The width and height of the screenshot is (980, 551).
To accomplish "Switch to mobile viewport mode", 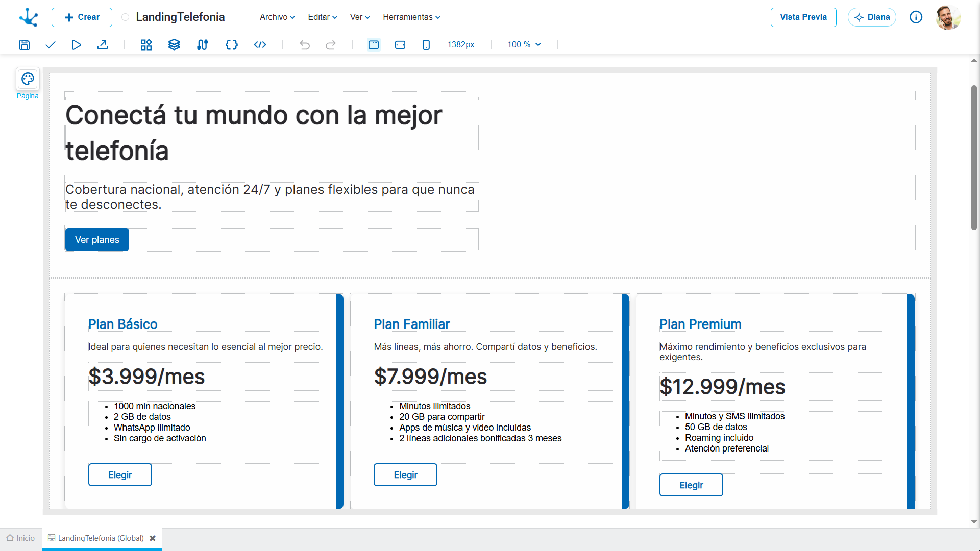I will (x=426, y=45).
